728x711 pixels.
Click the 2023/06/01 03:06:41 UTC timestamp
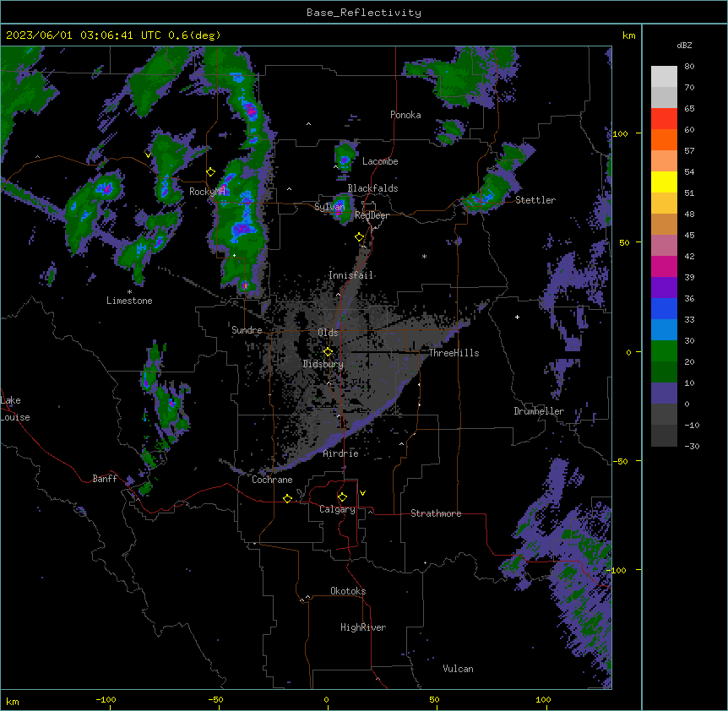pos(113,35)
